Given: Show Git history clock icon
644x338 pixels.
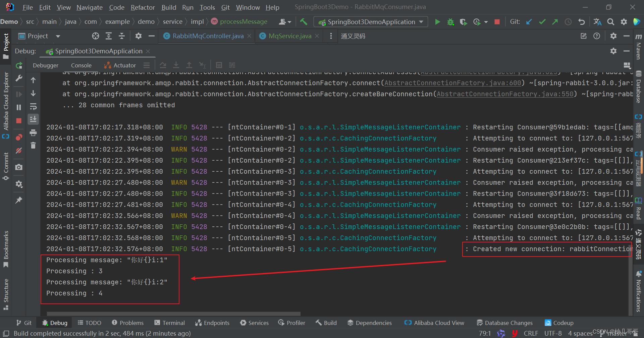Looking at the screenshot, I should coord(568,22).
